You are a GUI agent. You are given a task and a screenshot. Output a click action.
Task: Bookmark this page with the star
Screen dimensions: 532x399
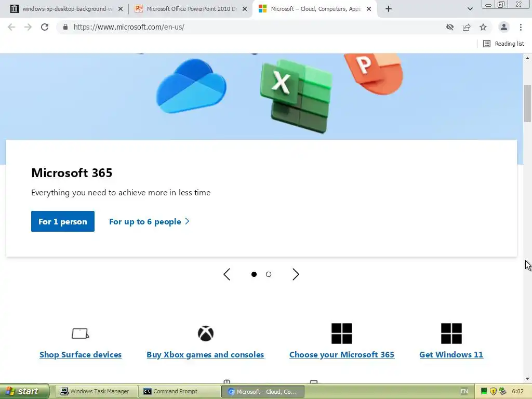[x=483, y=27]
